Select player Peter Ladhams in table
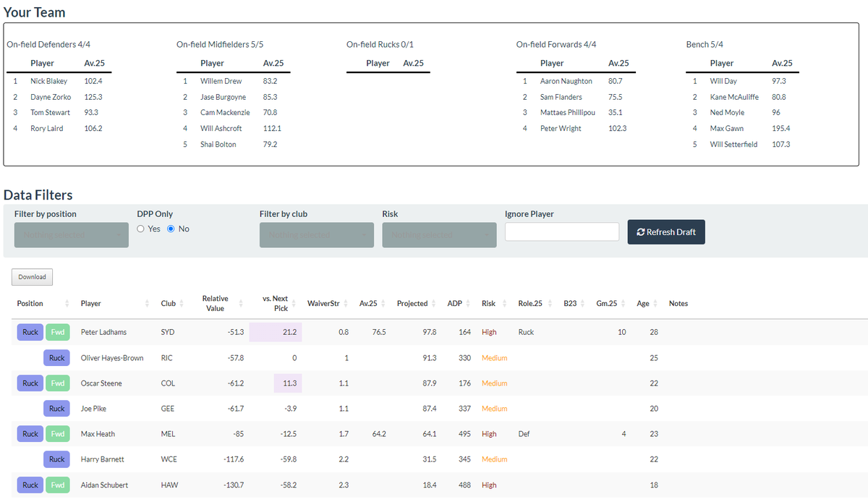 [103, 332]
